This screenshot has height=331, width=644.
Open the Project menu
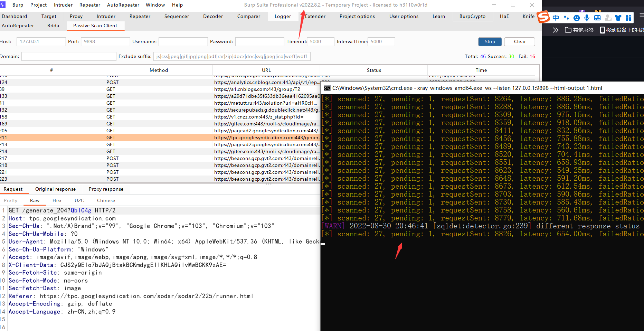point(38,5)
